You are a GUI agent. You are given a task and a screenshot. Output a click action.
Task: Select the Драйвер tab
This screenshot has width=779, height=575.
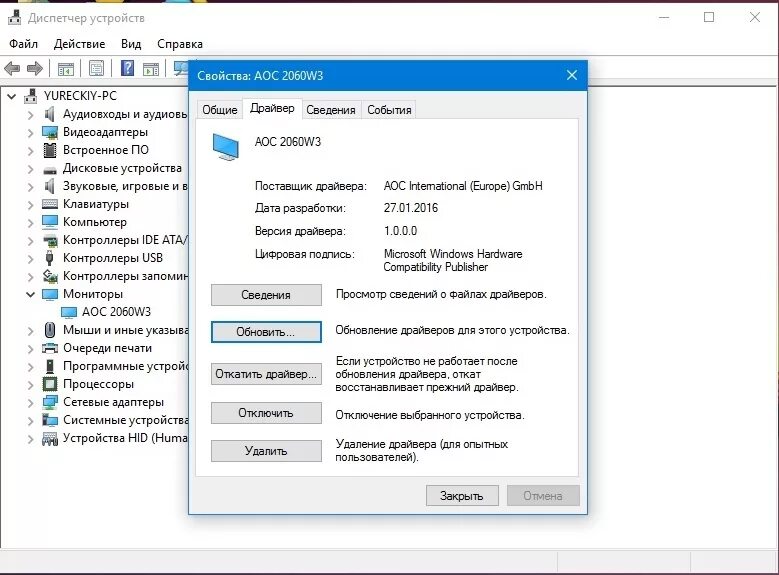click(x=272, y=108)
